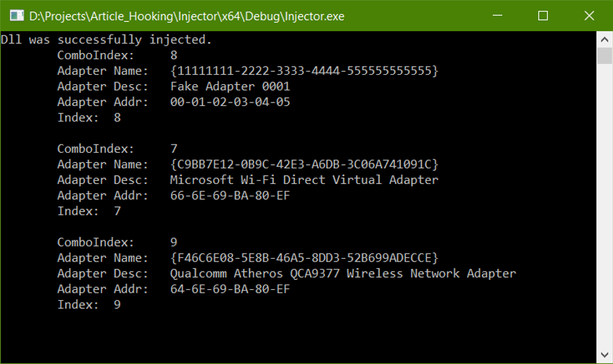
Task: Click "Qualcomm Atheros QCA9377 Wireless Network Adapter" text
Action: (343, 274)
